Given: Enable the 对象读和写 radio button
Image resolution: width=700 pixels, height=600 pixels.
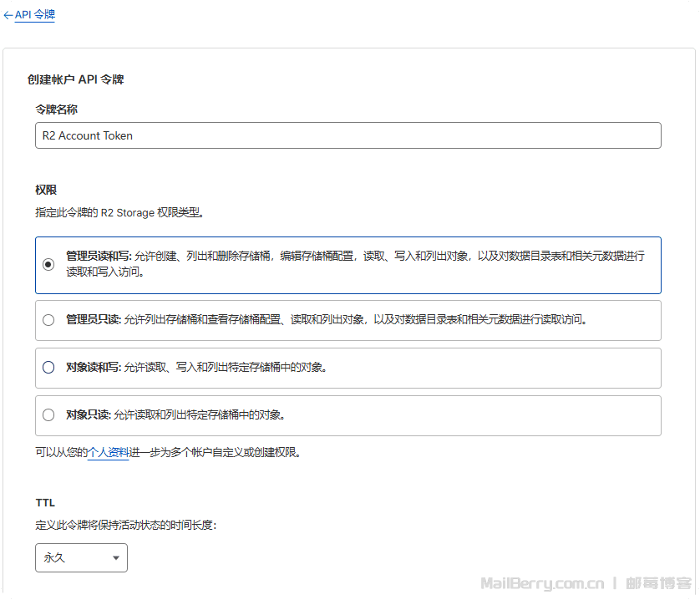Looking at the screenshot, I should coord(48,368).
